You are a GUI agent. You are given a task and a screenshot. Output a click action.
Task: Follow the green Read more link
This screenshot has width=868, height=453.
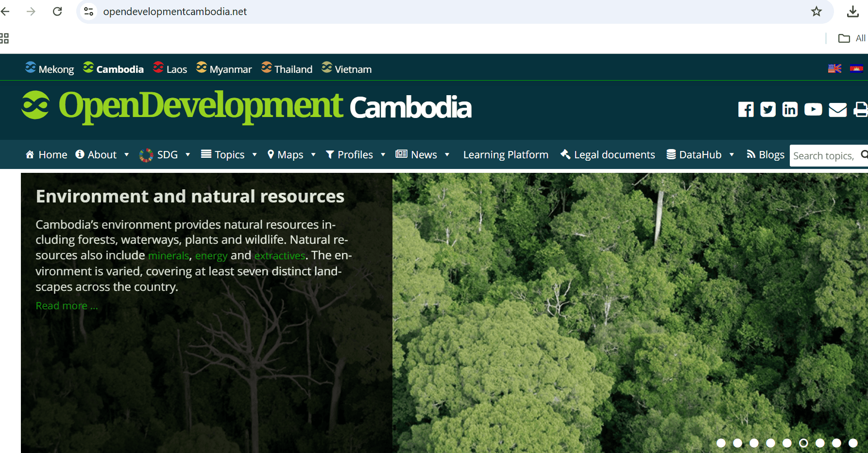click(x=67, y=306)
